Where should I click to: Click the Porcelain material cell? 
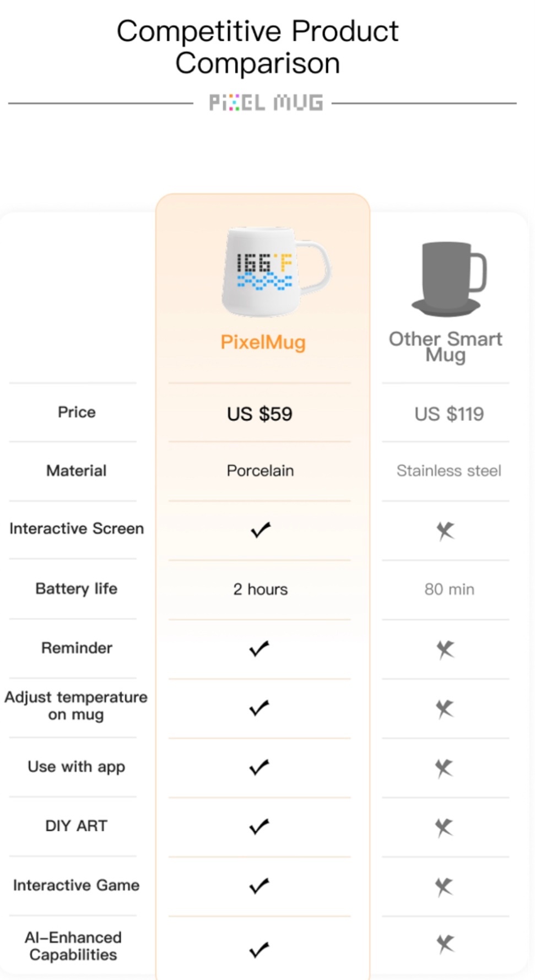pos(260,470)
